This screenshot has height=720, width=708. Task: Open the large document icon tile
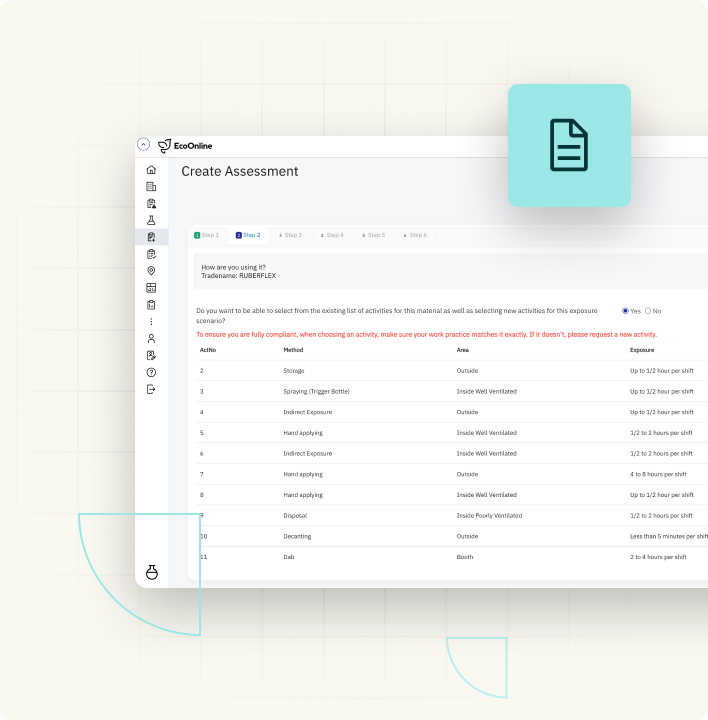click(x=569, y=146)
